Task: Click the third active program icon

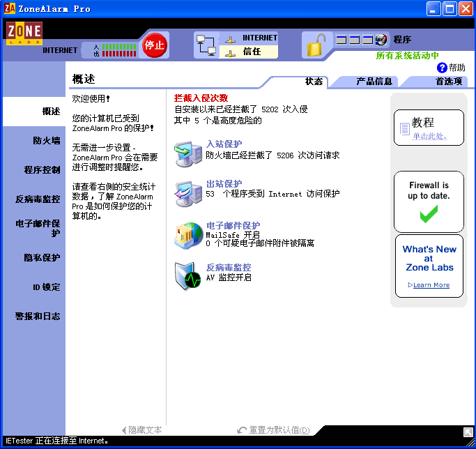Action: point(367,40)
